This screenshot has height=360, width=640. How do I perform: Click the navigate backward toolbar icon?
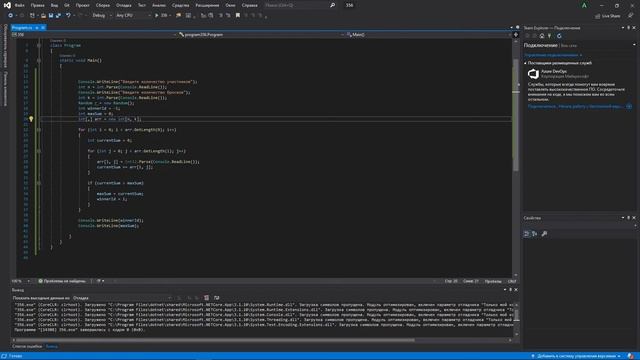(x=11, y=16)
